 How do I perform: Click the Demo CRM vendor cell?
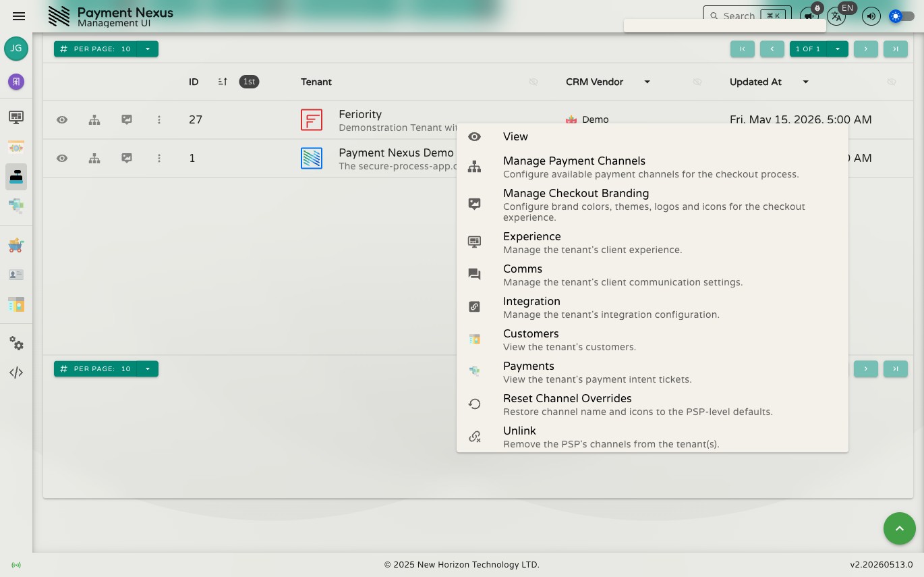click(x=587, y=119)
